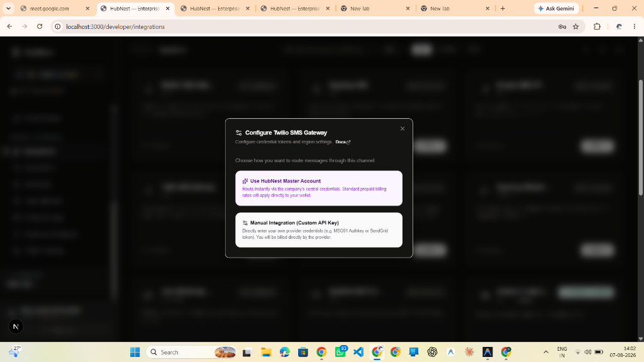Switch to the third HubNest Enterprise tab
Screen dimensions: 644x362
pyautogui.click(x=294, y=9)
